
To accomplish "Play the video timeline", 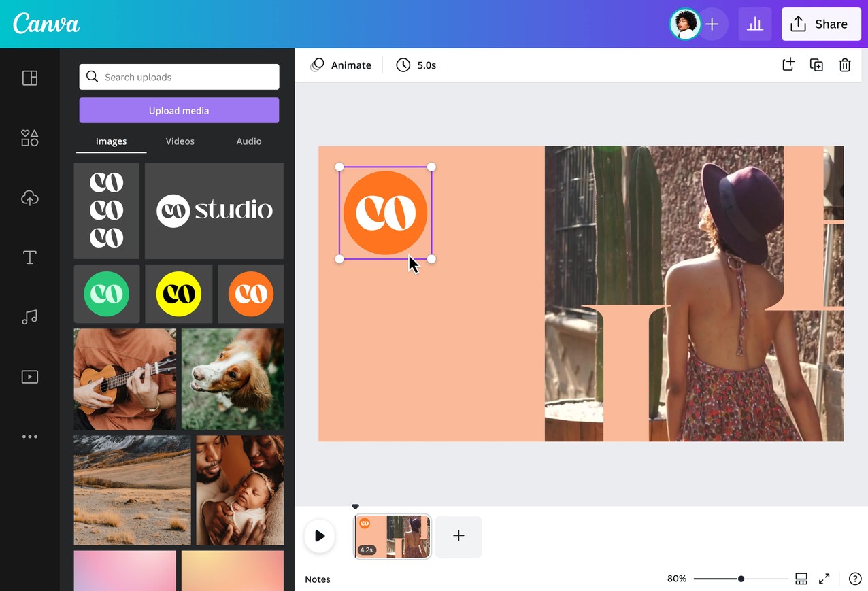I will (320, 536).
